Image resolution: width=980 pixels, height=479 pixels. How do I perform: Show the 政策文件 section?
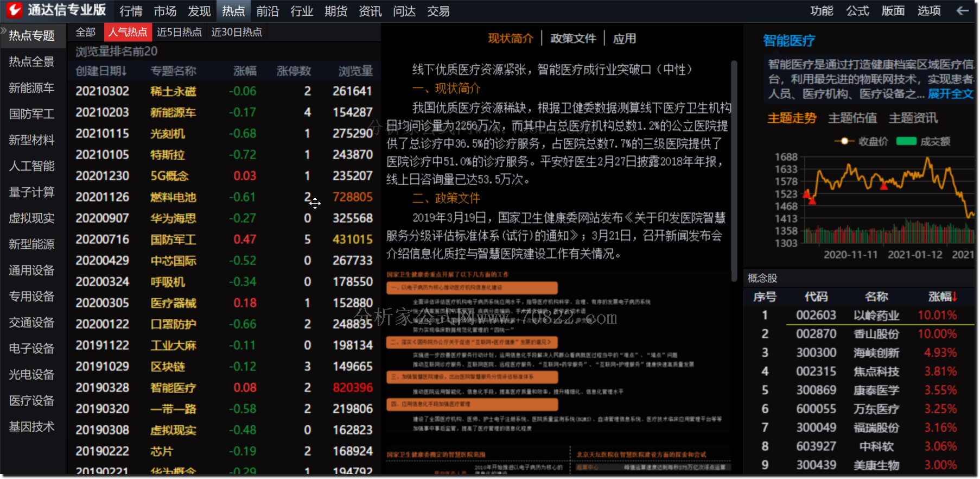click(573, 39)
